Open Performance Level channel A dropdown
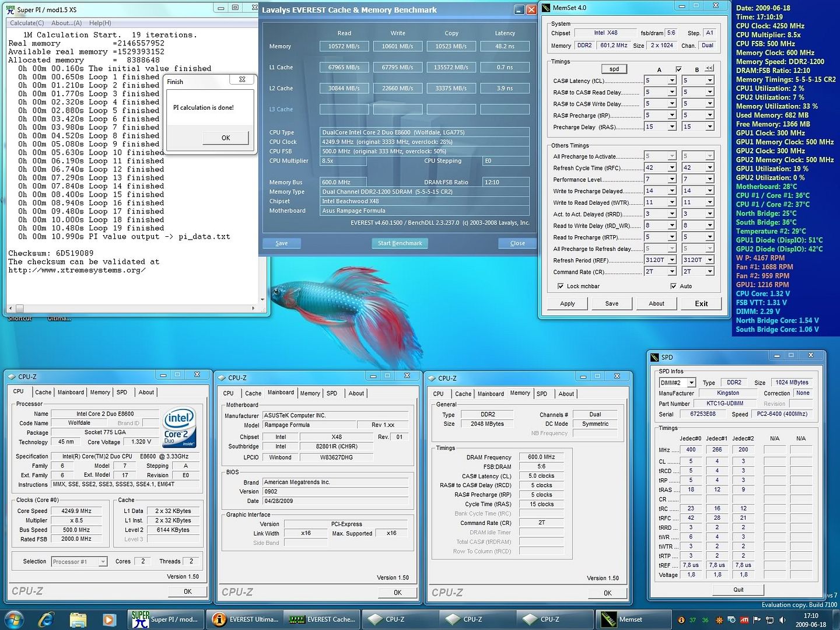The width and height of the screenshot is (840, 630). click(672, 179)
